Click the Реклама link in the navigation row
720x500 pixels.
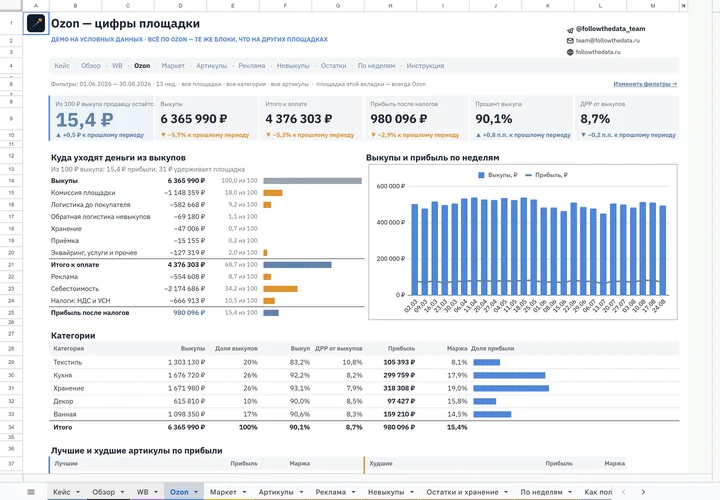(252, 66)
